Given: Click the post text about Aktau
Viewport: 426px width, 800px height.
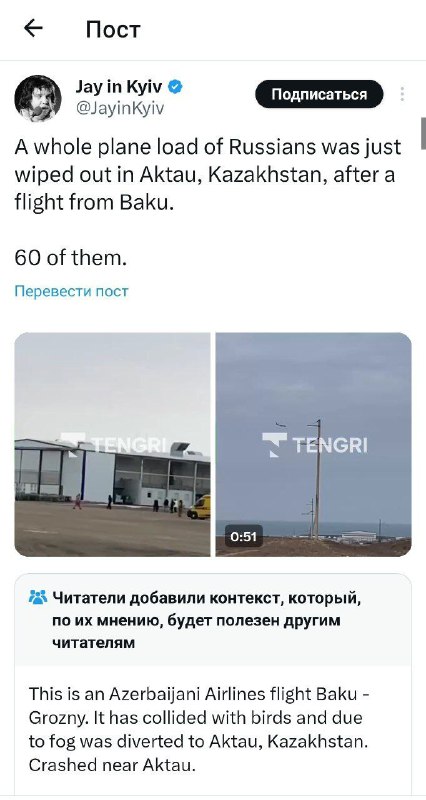Looking at the screenshot, I should tap(208, 174).
